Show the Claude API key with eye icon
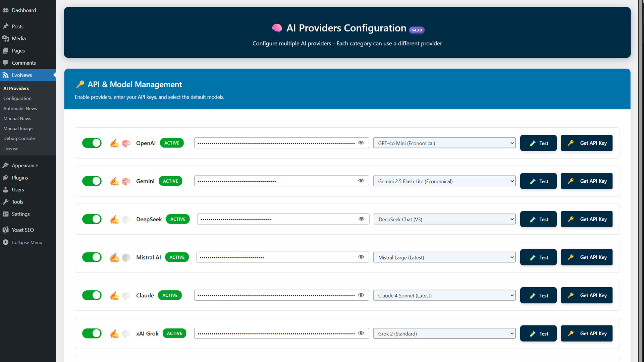 tap(361, 295)
